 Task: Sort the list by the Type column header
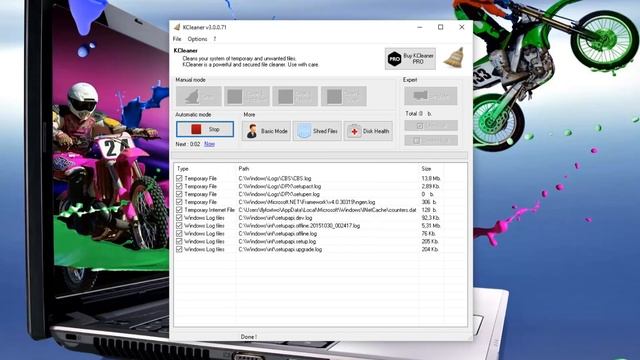click(183, 169)
